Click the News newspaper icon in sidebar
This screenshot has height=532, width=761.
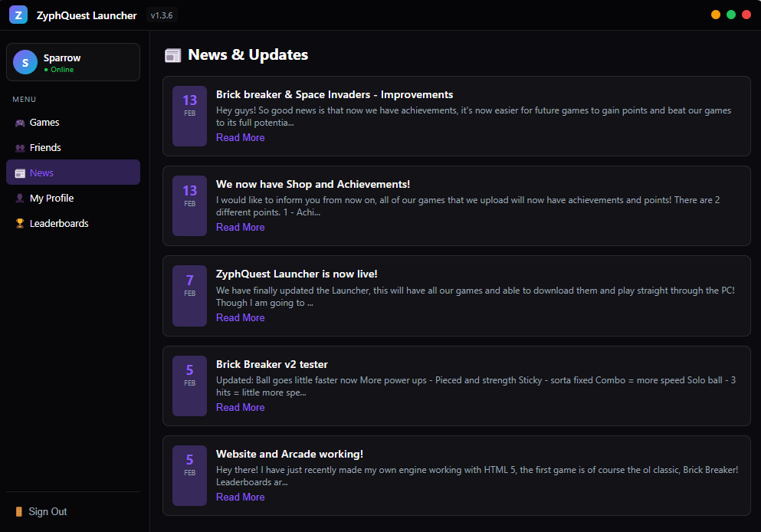(20, 172)
